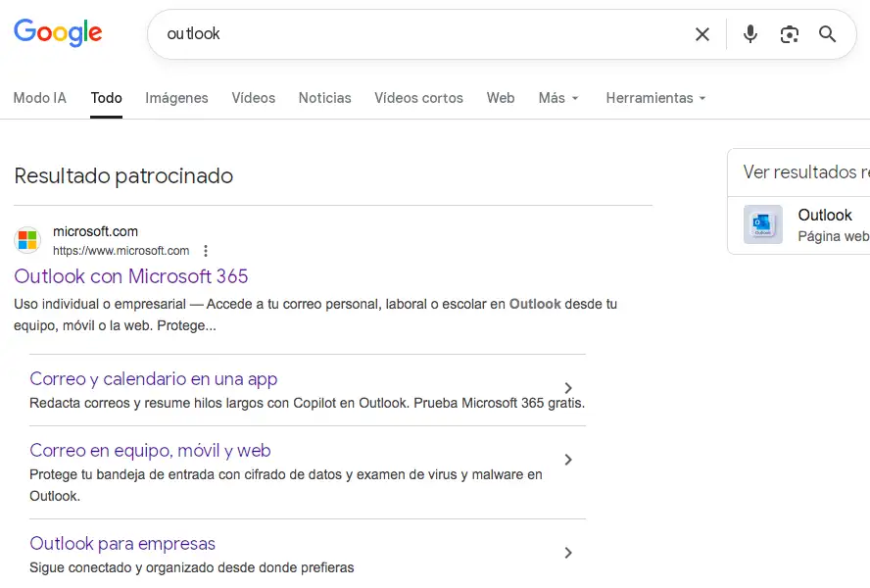Screen dimensions: 870x588
Task: Start voice search with microphone icon
Action: (x=750, y=34)
